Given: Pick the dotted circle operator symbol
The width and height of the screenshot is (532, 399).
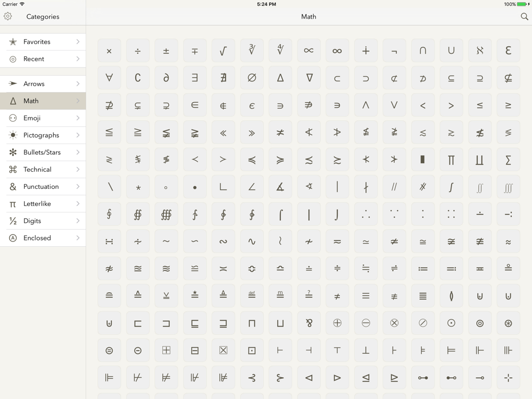Looking at the screenshot, I should point(451,323).
